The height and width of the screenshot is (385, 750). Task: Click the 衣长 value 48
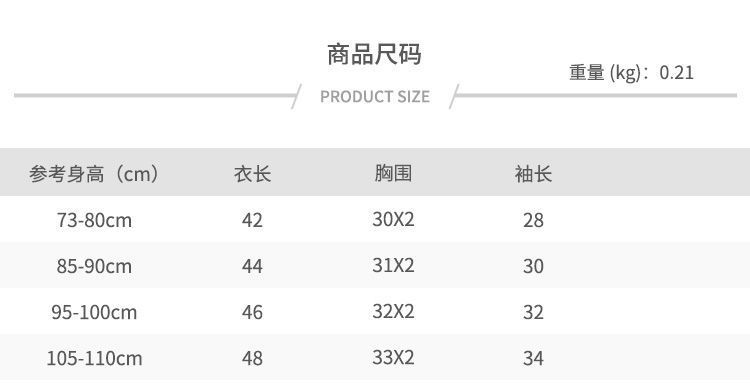pos(252,358)
